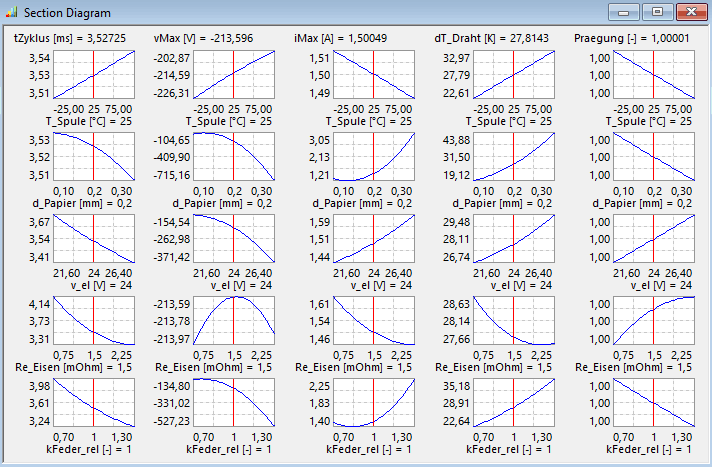Click Re_Eisen [mOhm] = 1,5 label under tZyklus column

pyautogui.click(x=73, y=367)
